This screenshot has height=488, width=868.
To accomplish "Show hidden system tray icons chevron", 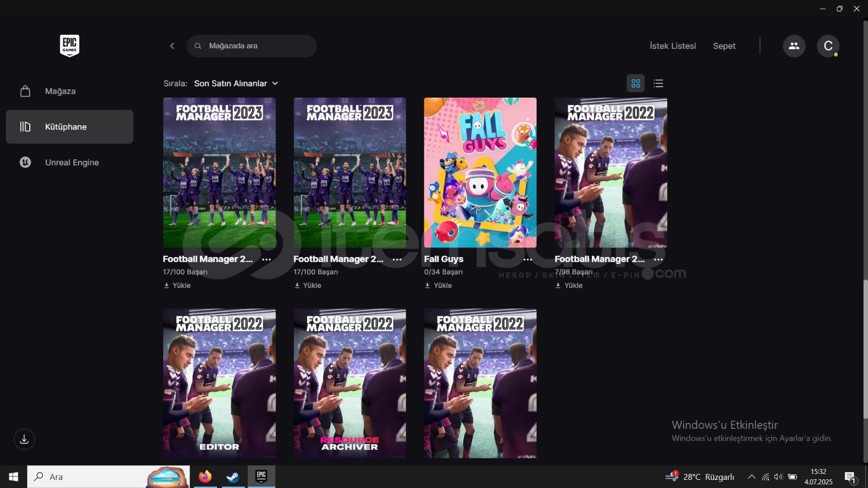I will click(x=751, y=477).
